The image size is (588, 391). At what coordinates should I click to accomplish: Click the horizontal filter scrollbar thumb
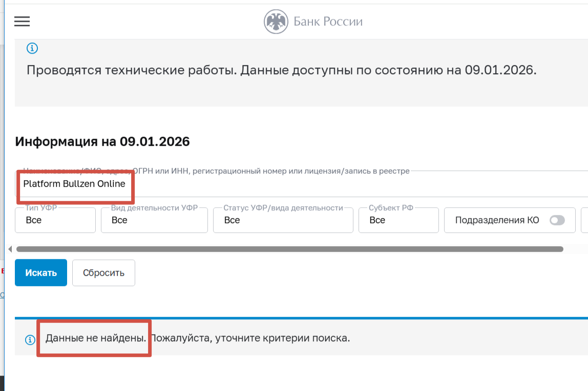pos(289,249)
